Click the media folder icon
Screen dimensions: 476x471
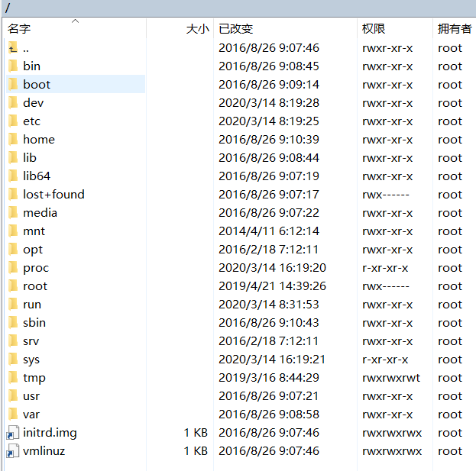[13, 213]
